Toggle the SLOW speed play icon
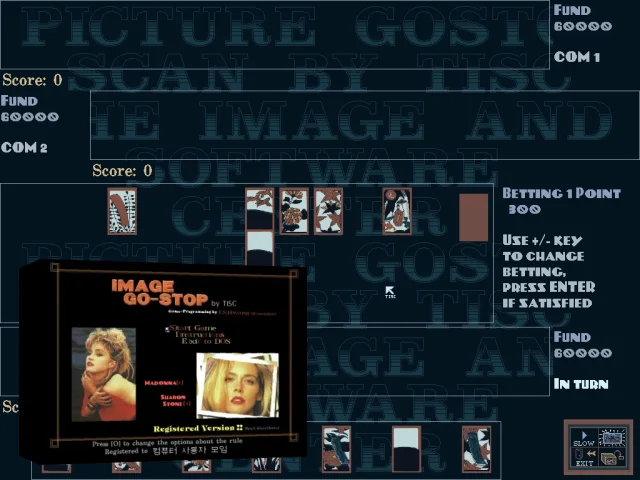This screenshot has width=640, height=480. [584, 438]
